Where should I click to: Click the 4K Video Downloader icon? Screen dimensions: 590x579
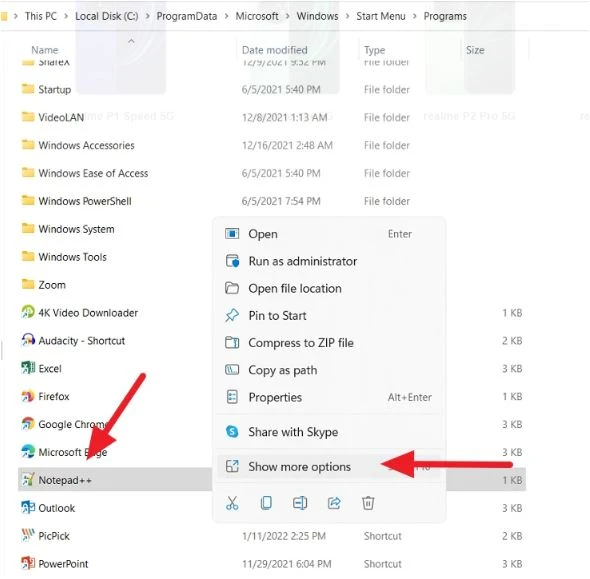(x=28, y=312)
